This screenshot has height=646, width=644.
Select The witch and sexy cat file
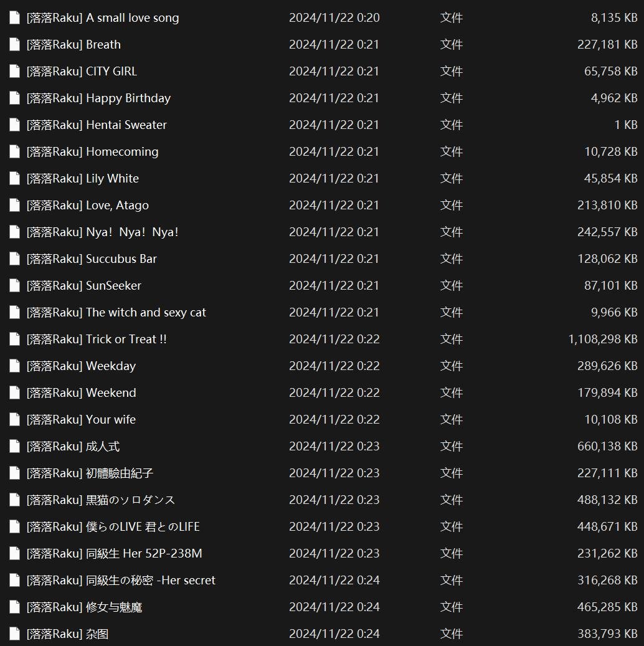click(x=116, y=312)
